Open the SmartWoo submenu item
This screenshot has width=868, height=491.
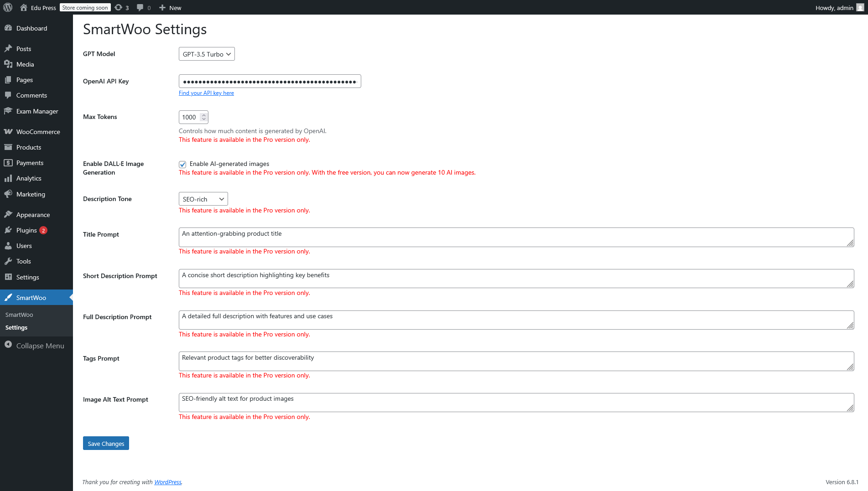pyautogui.click(x=19, y=315)
